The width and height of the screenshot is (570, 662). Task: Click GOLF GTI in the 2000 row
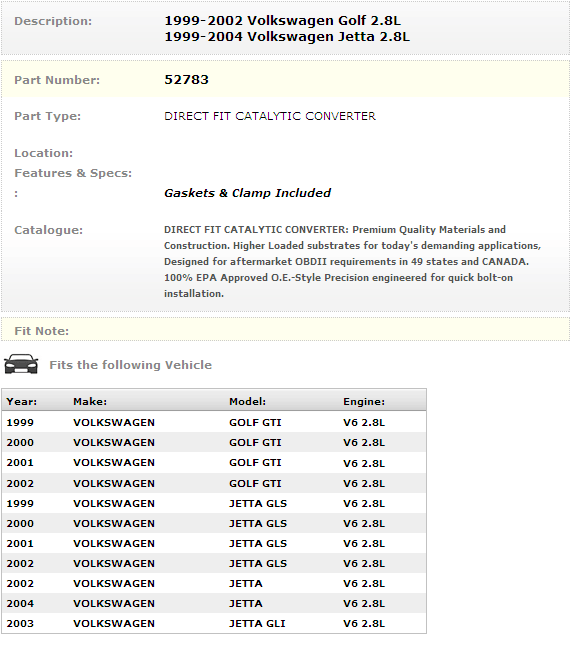pos(255,442)
